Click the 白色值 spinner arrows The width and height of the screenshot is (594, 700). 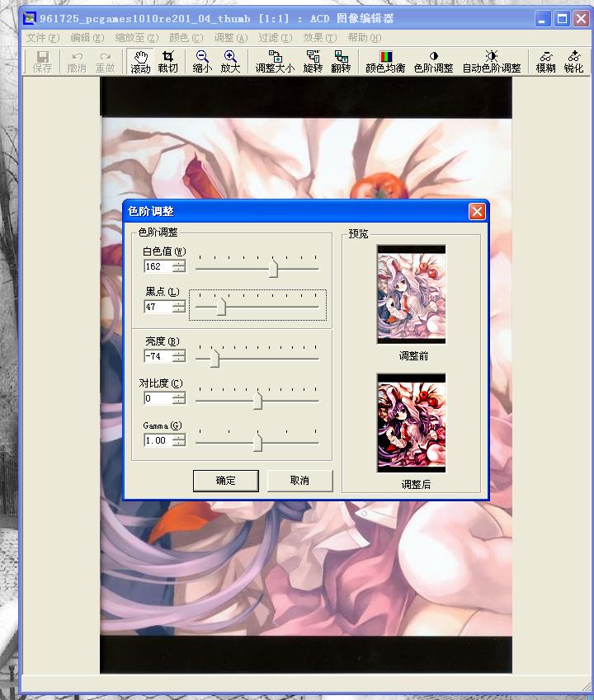tap(179, 266)
